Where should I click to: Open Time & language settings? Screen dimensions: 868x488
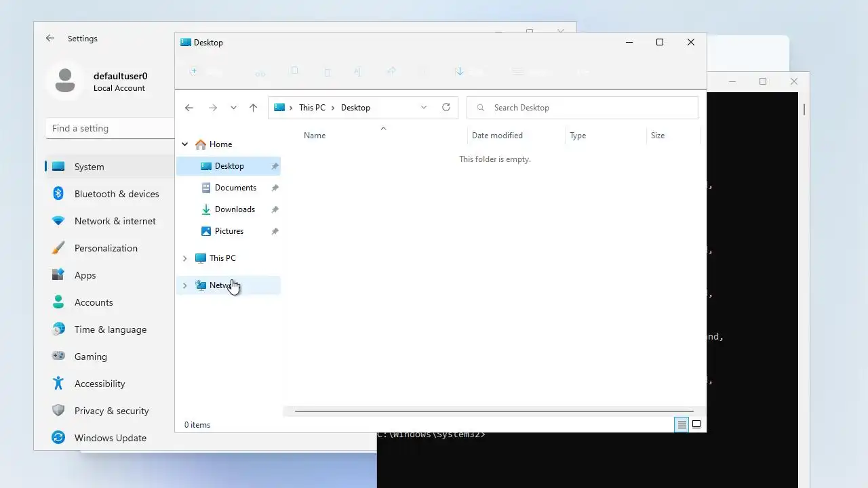pos(110,329)
